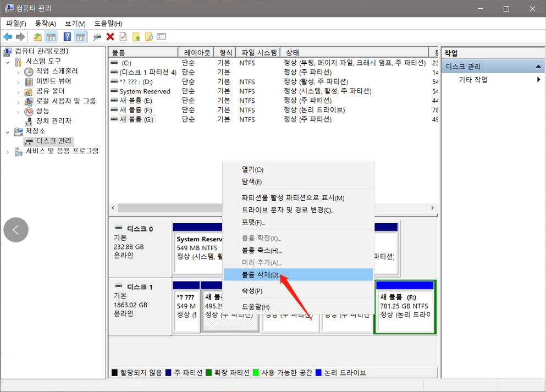
Task: Click the forward navigation arrow
Action: [x=20, y=36]
